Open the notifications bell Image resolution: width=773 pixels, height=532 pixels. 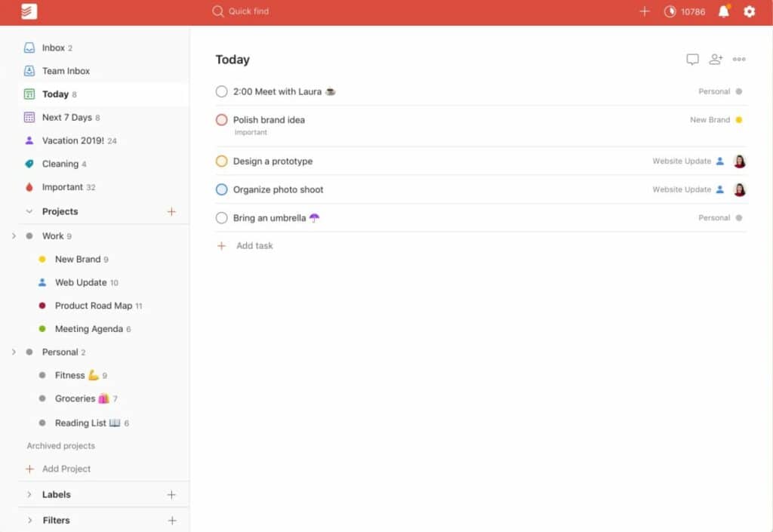click(723, 11)
